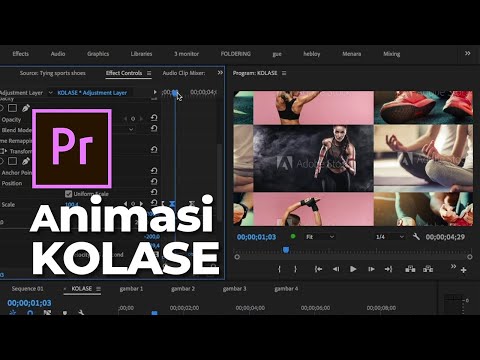
Task: Reset the Transform effect
Action: pyautogui.click(x=154, y=150)
